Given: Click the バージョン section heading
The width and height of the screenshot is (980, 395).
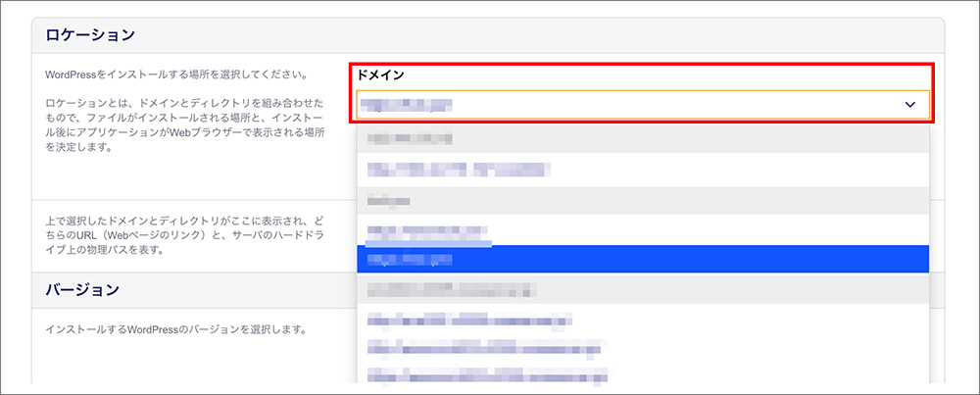Looking at the screenshot, I should (x=82, y=290).
